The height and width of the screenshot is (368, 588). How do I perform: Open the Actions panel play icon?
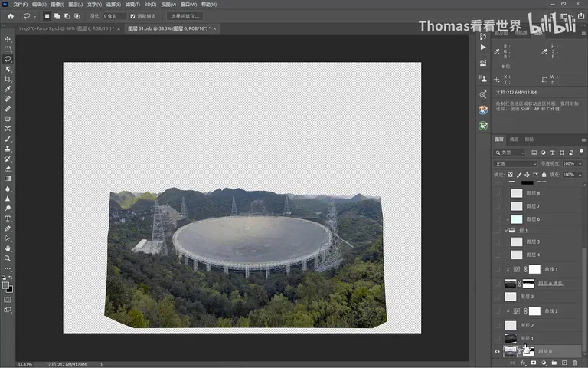[x=483, y=48]
